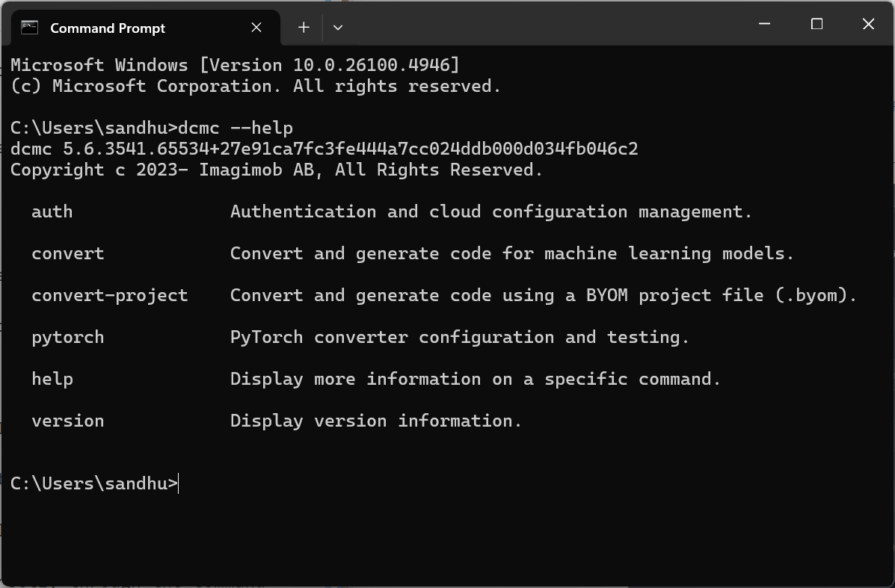Click the "pytorch" command name
The width and height of the screenshot is (895, 588).
(68, 338)
